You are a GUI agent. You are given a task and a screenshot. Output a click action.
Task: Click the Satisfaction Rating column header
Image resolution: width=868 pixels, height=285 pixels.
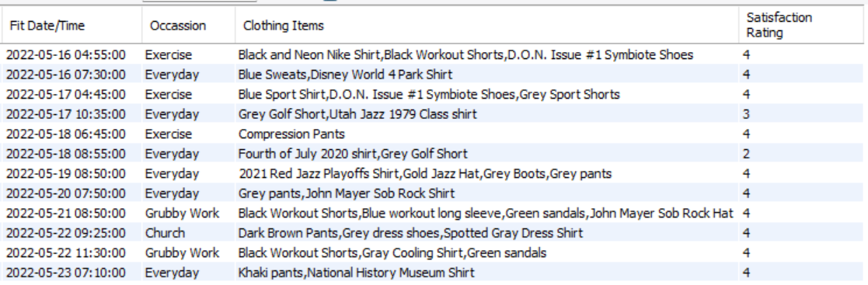coord(803,26)
